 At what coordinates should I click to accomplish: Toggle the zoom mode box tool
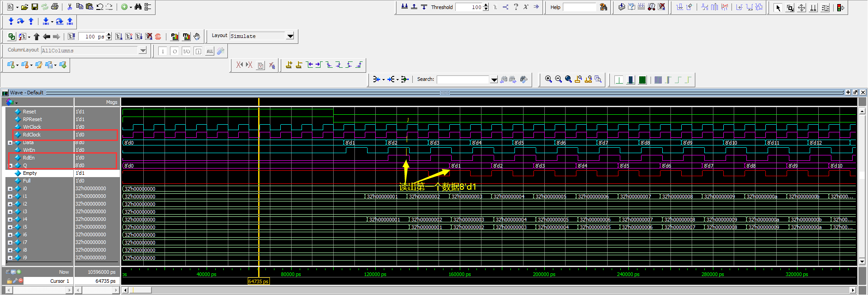point(790,8)
